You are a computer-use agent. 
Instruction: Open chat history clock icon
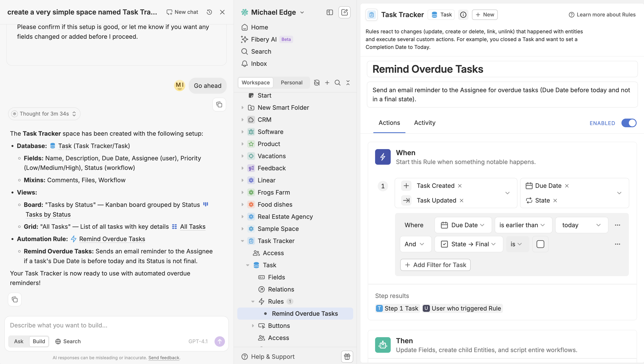(x=209, y=12)
